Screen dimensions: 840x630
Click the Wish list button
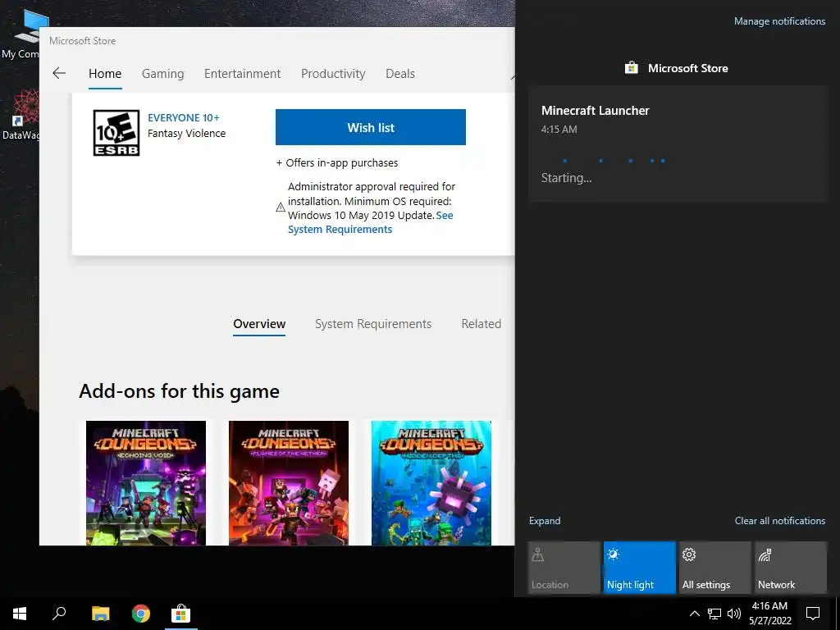tap(371, 127)
